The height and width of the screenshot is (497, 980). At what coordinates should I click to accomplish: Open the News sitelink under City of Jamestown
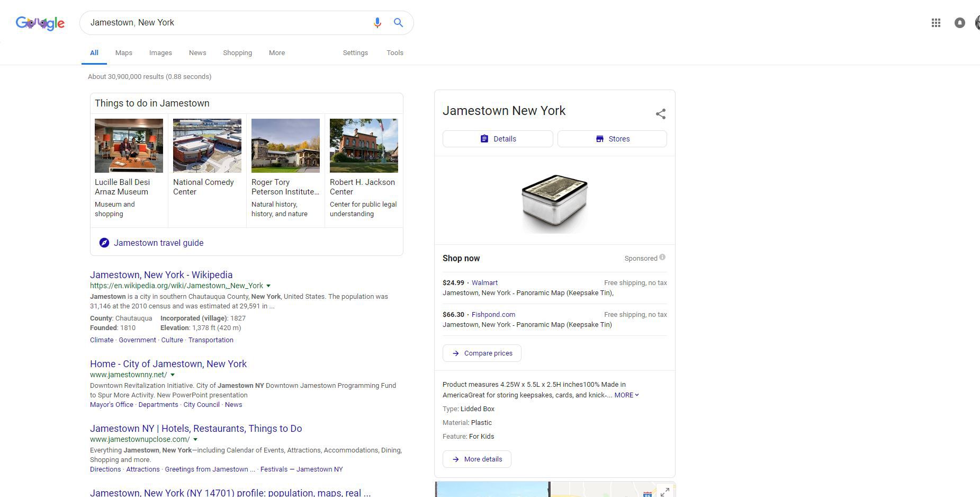233,405
